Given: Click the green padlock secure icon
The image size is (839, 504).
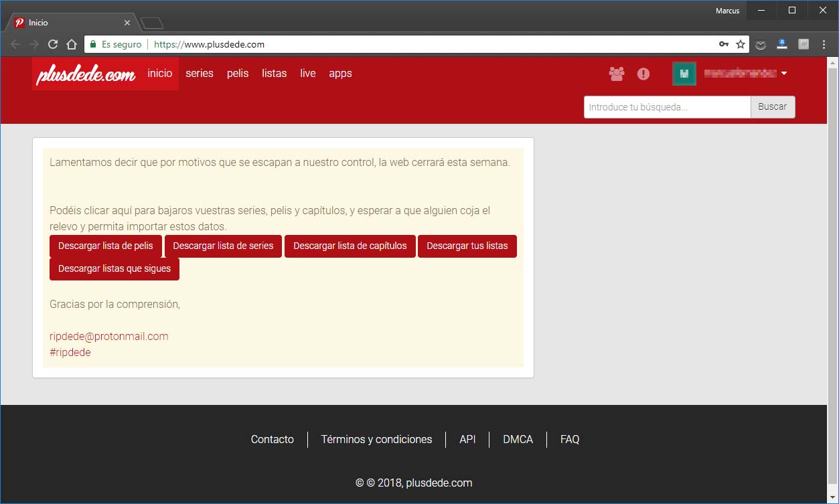Looking at the screenshot, I should pos(93,45).
